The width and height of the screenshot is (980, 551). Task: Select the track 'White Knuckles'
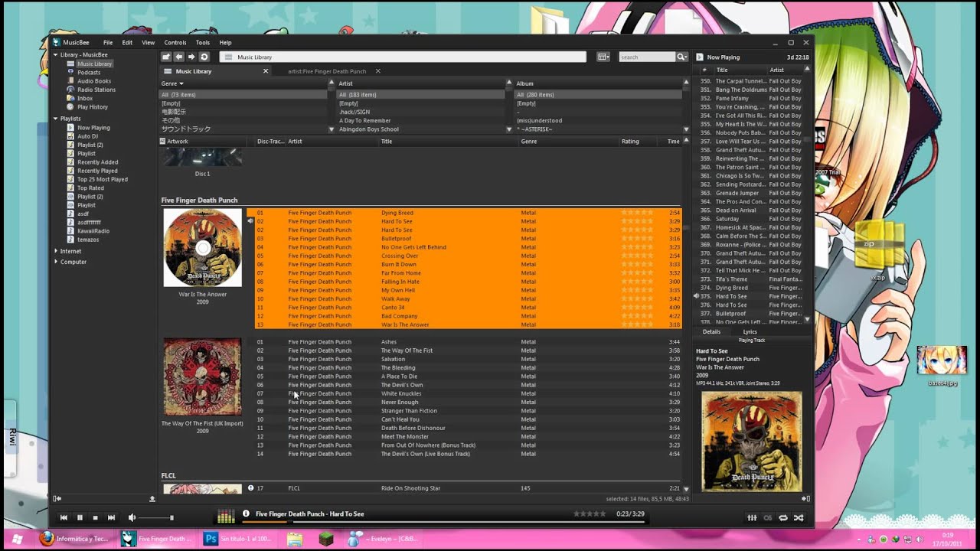467,393
